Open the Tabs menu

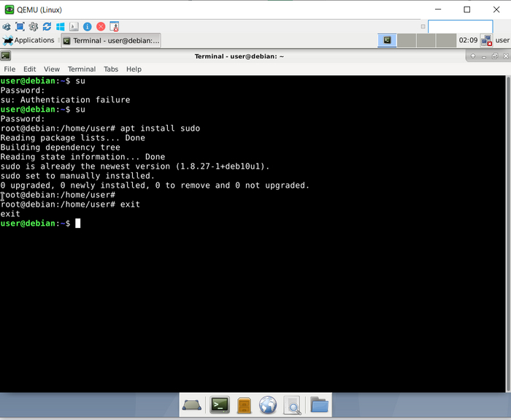[111, 69]
